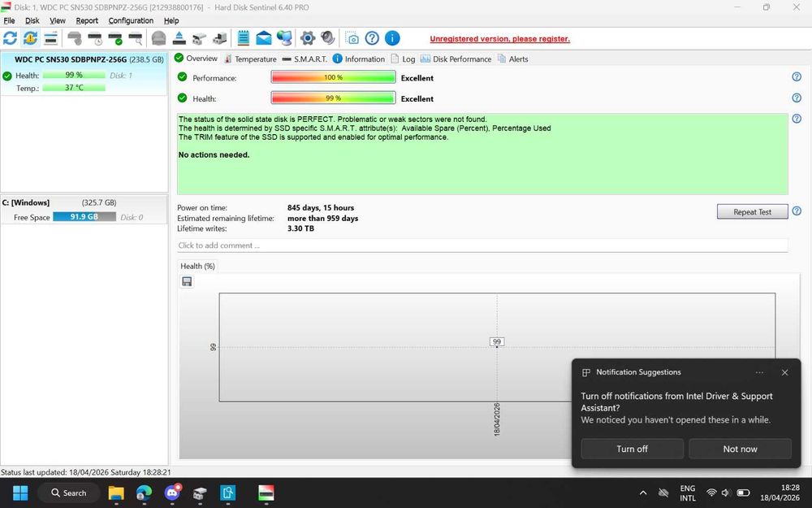Click help icon beside green status text box
This screenshot has height=508, width=812.
[797, 119]
